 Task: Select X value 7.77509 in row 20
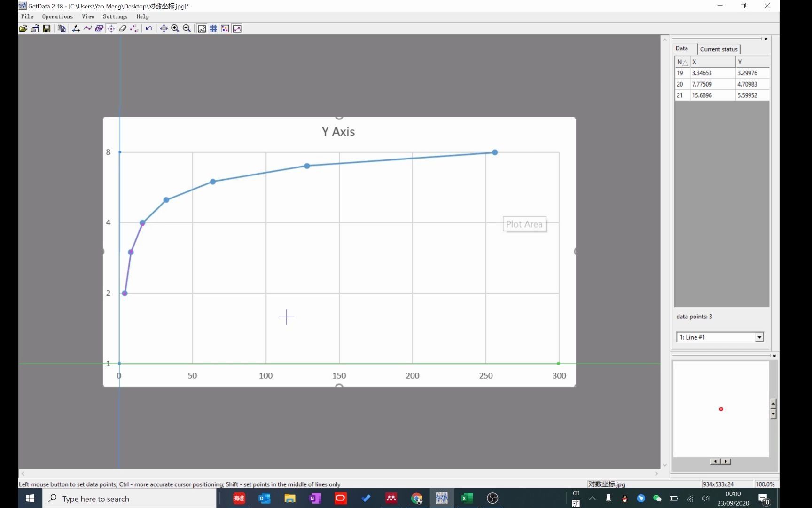(712, 84)
